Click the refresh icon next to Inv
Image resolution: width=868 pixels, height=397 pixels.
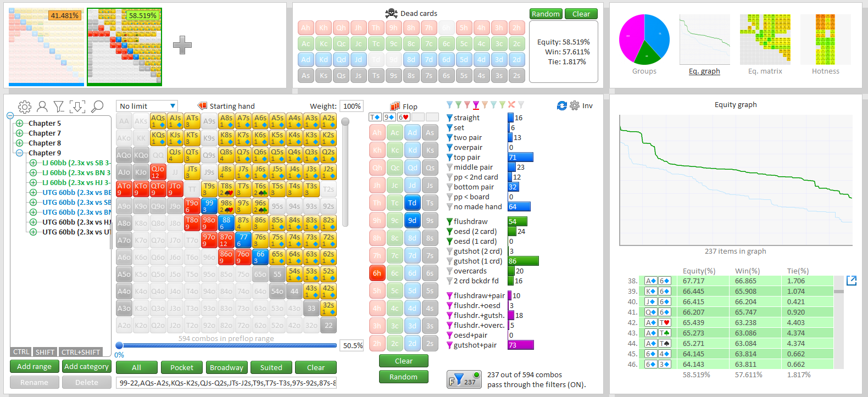[561, 105]
